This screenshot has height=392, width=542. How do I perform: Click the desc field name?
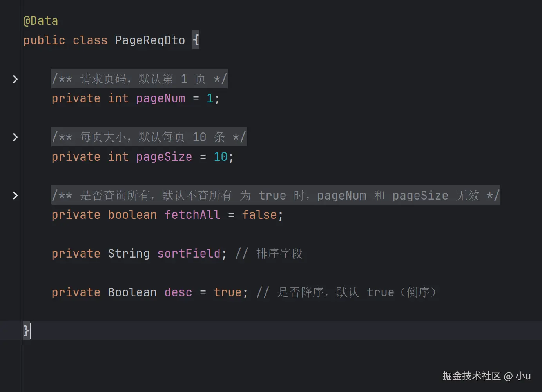[178, 292]
